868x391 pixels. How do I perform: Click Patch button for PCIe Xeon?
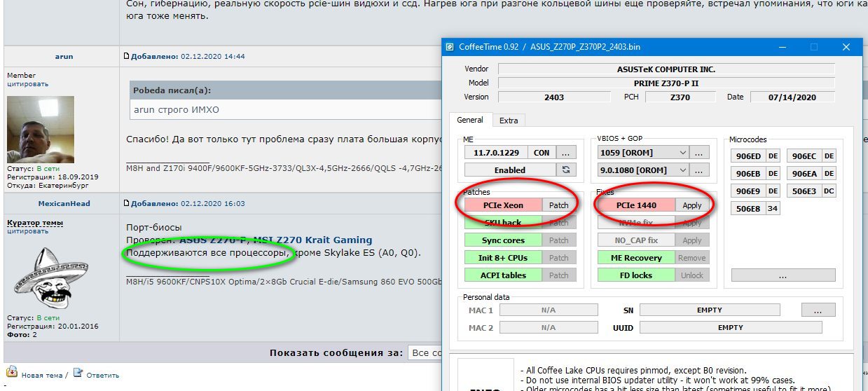[x=558, y=205]
